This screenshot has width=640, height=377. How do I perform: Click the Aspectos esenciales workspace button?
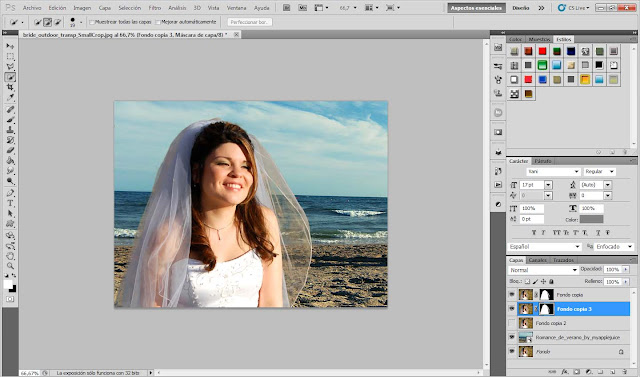tap(476, 8)
